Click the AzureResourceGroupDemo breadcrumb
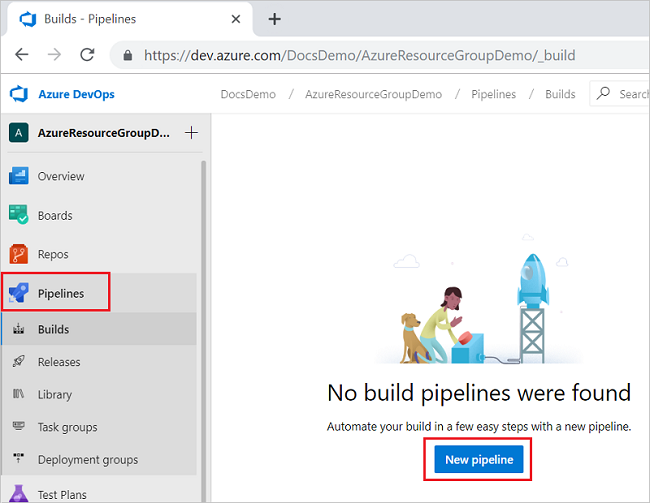 tap(373, 95)
